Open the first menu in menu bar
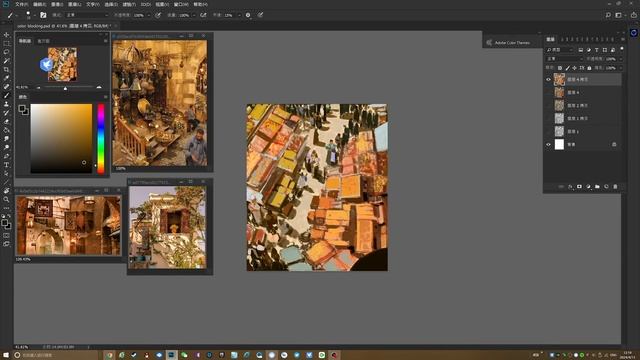This screenshot has width=640, height=360. click(x=21, y=4)
